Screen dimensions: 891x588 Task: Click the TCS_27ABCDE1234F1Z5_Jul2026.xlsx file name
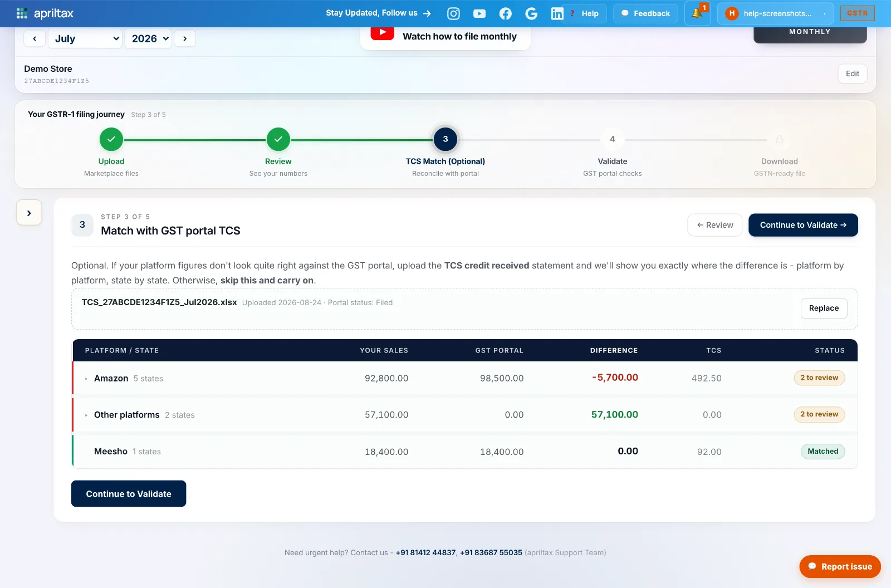point(159,302)
